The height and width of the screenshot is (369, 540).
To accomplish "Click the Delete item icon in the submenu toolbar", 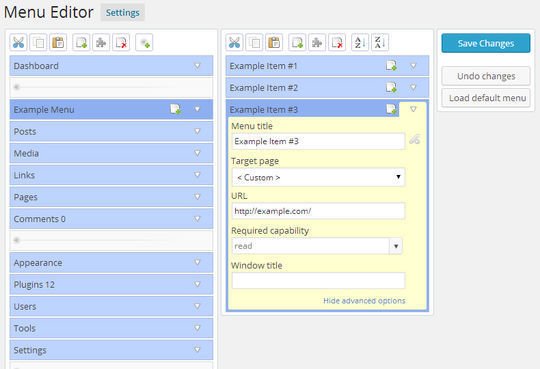I will point(337,43).
